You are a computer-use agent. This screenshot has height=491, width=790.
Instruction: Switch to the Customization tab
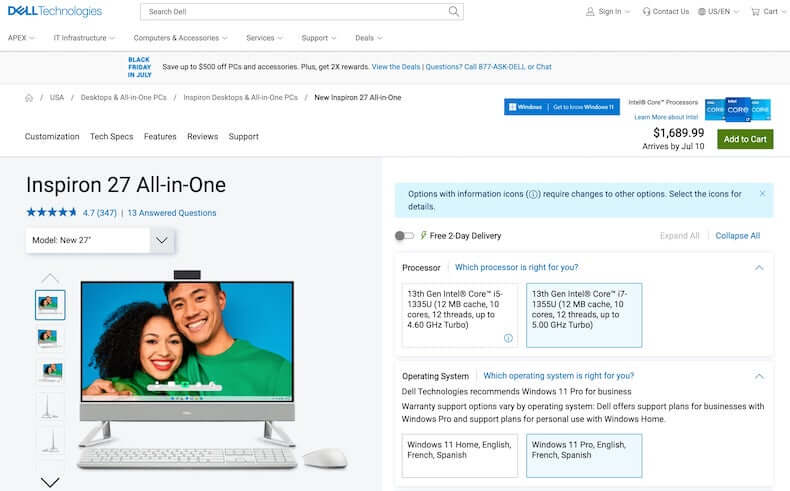52,136
